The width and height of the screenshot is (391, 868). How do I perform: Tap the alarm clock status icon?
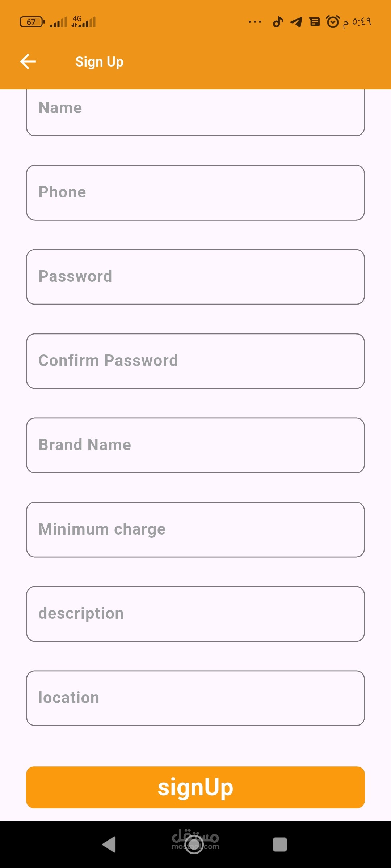tap(333, 22)
